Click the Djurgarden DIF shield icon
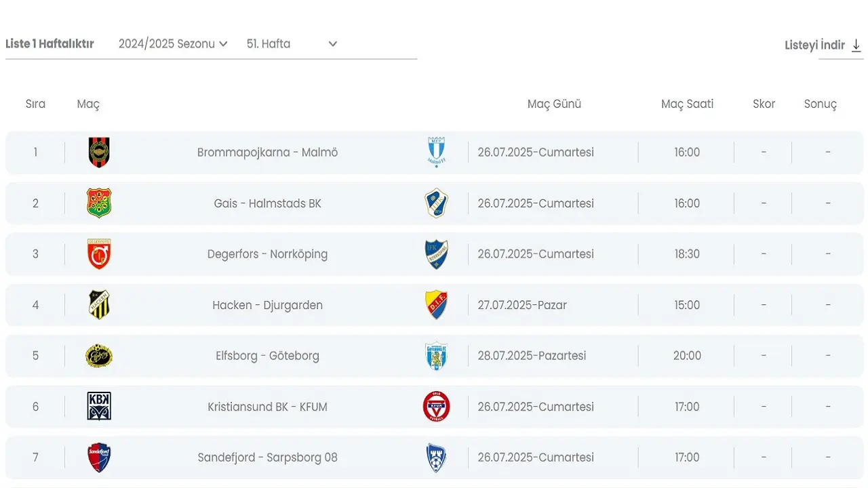The height and width of the screenshot is (488, 868). pos(436,305)
